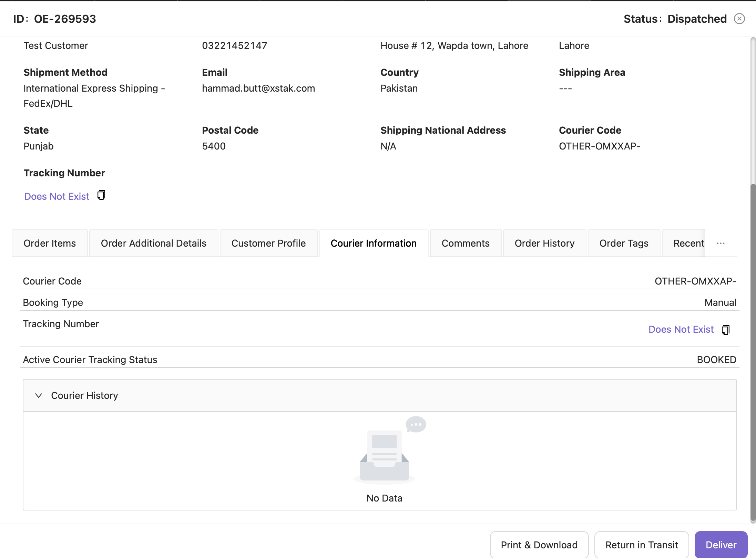Click the No Data placeholder image
Screen dimensions: 756x558
click(x=390, y=450)
